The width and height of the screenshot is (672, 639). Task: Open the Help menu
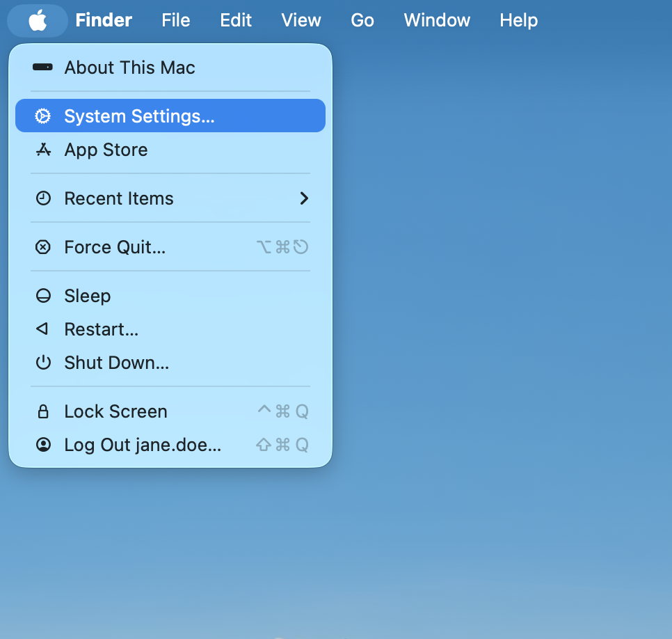click(x=518, y=20)
